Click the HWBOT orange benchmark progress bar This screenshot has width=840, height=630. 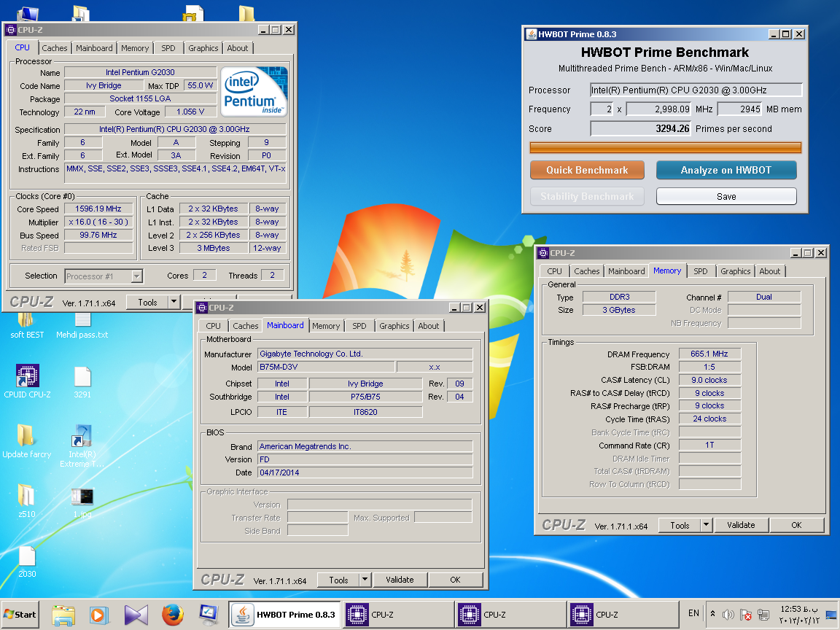665,148
